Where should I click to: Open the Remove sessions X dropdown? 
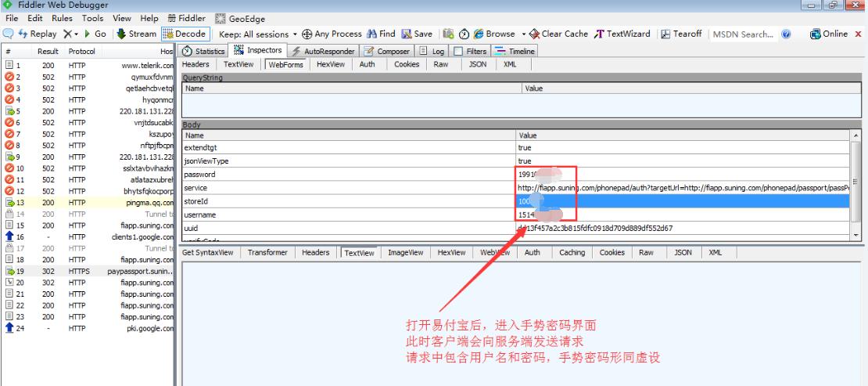pyautogui.click(x=70, y=34)
